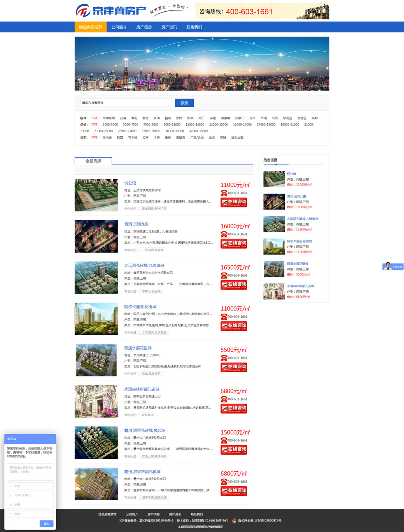This screenshot has height=532, width=404.
Task: Switch to the 全部房源 tab
Action: [x=93, y=160]
